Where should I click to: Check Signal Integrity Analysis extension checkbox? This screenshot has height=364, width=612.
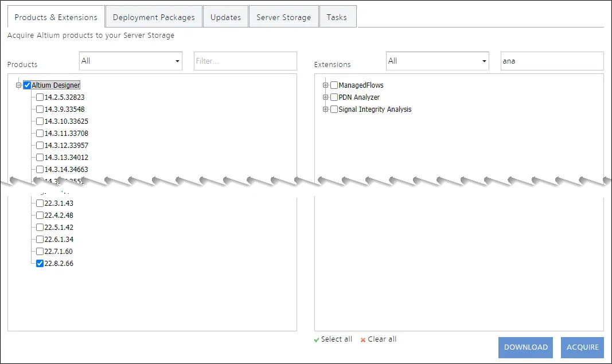334,109
